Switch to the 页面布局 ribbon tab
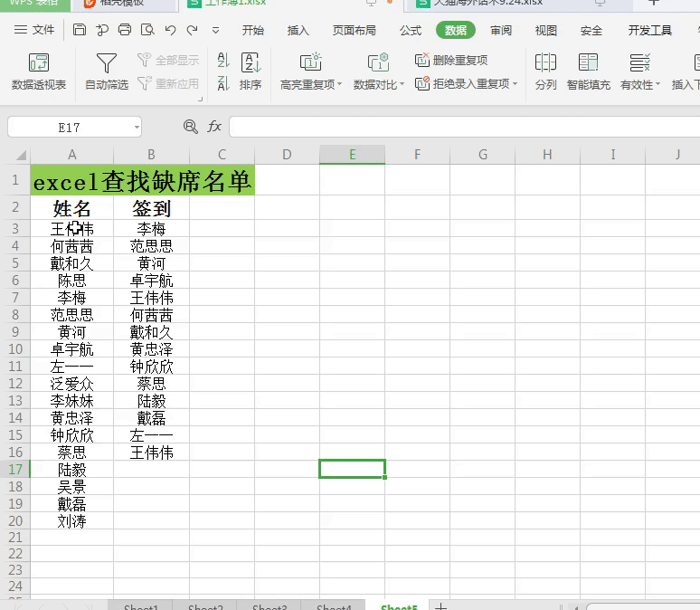This screenshot has width=700, height=610. click(354, 31)
